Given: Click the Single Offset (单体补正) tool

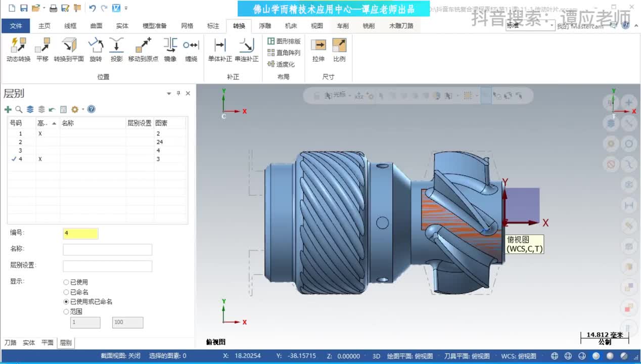Looking at the screenshot, I should (220, 50).
